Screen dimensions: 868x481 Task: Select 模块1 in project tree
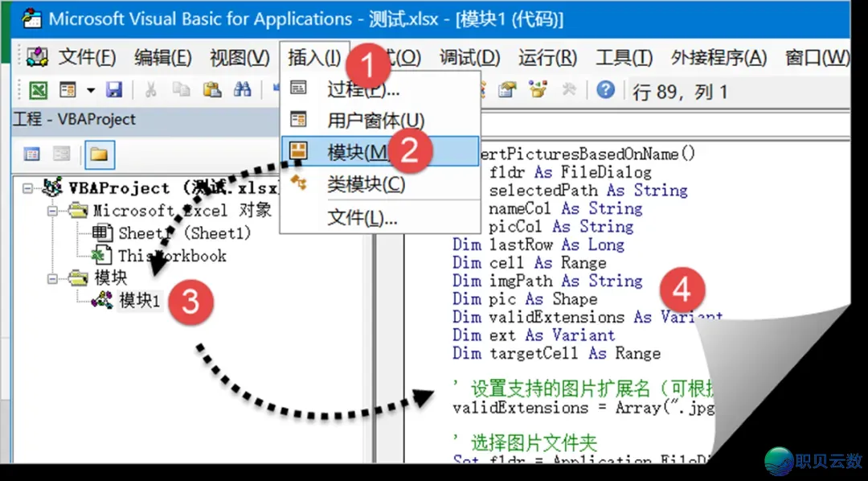click(x=140, y=302)
